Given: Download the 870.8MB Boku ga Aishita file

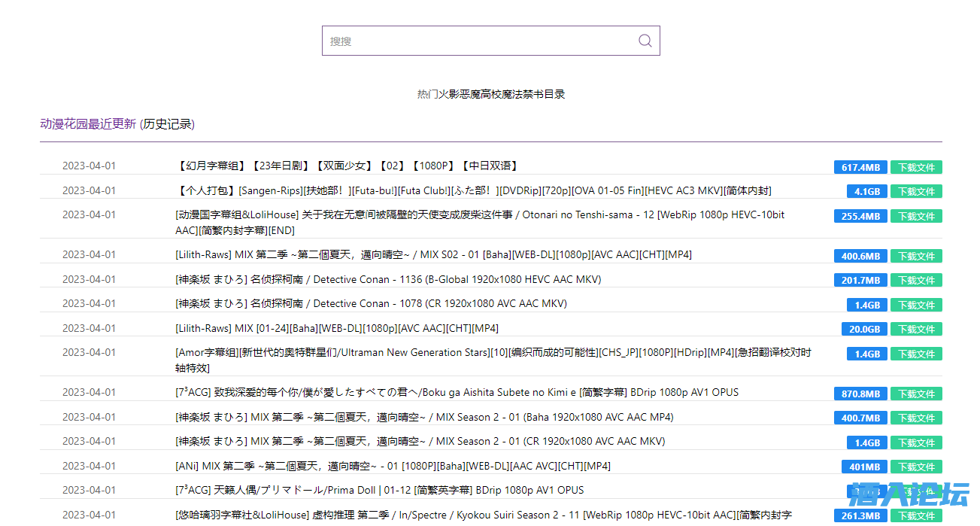Looking at the screenshot, I should [x=916, y=394].
